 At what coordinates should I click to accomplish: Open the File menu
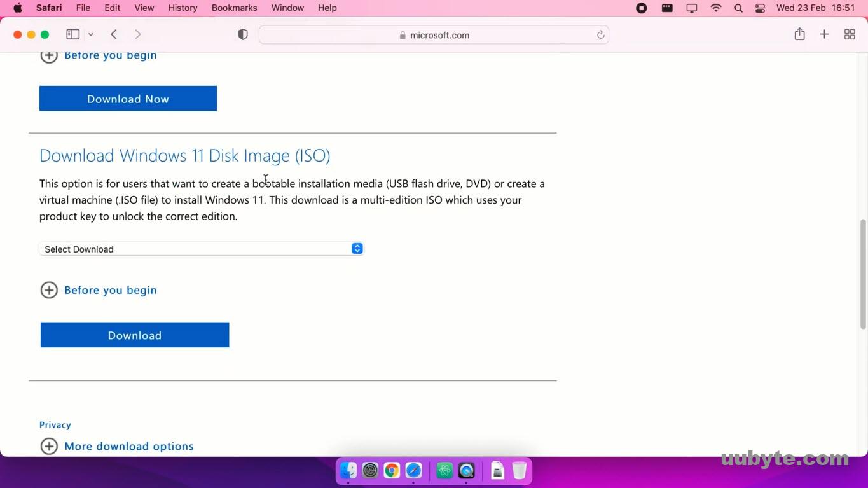tap(83, 8)
